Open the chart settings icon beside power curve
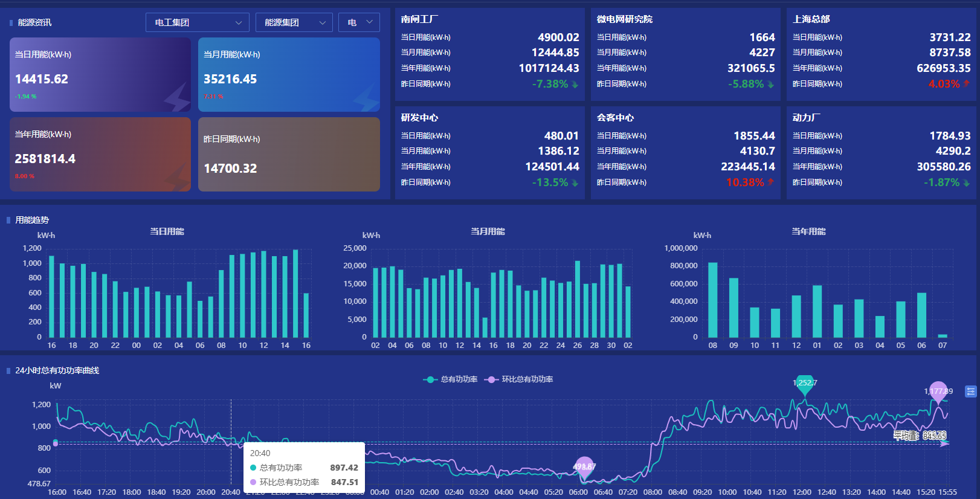Viewport: 980px width, 499px height. coord(970,391)
